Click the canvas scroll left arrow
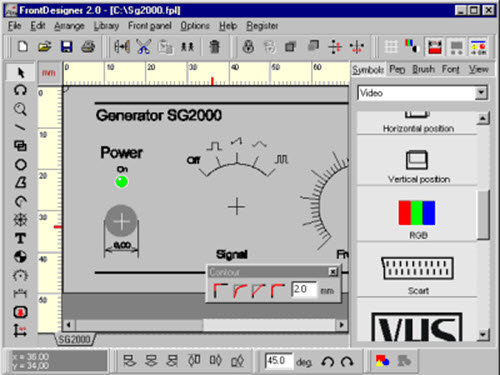The width and height of the screenshot is (500, 375). (68, 325)
